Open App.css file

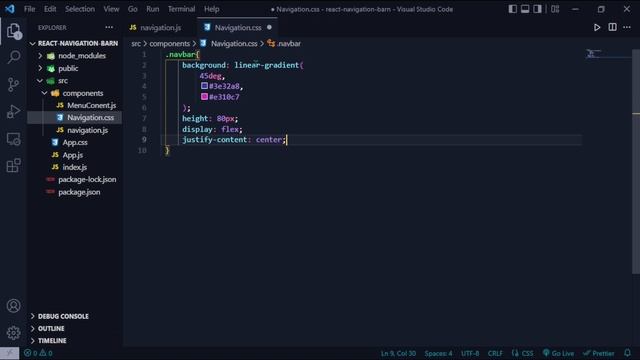tap(74, 142)
